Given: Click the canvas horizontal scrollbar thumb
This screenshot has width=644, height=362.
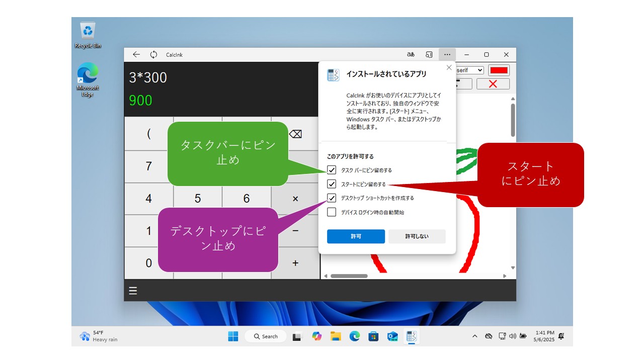Looking at the screenshot, I should tap(349, 276).
